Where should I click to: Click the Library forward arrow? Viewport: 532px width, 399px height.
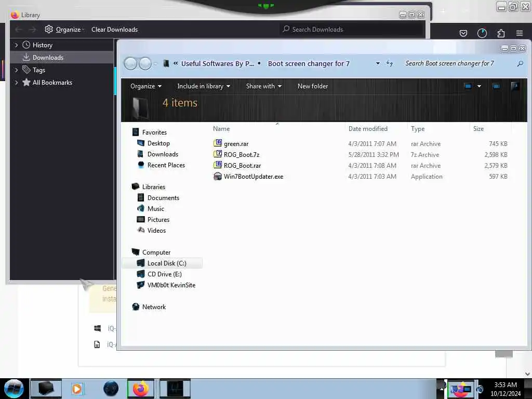[32, 30]
